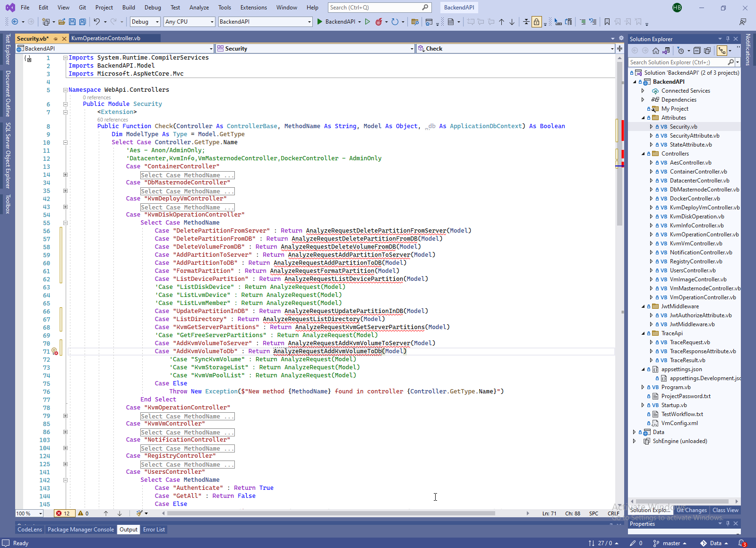Open the Build menu
The height and width of the screenshot is (548, 756).
point(129,8)
